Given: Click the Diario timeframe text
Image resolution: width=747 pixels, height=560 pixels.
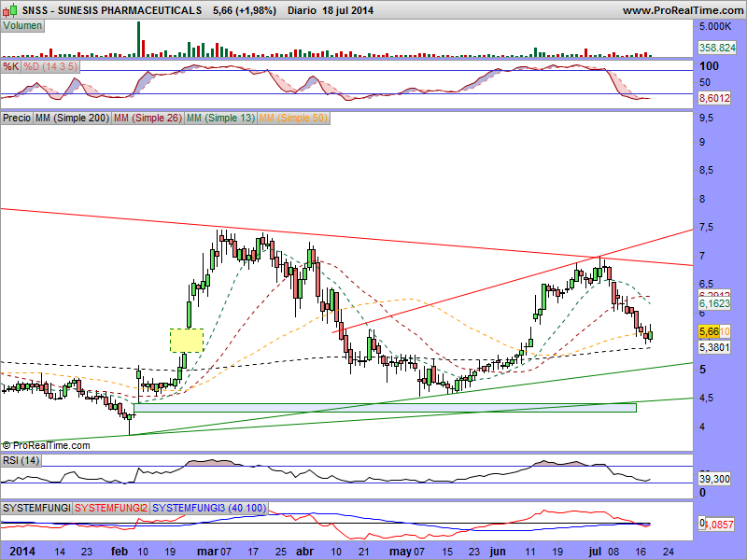Looking at the screenshot, I should (302, 10).
